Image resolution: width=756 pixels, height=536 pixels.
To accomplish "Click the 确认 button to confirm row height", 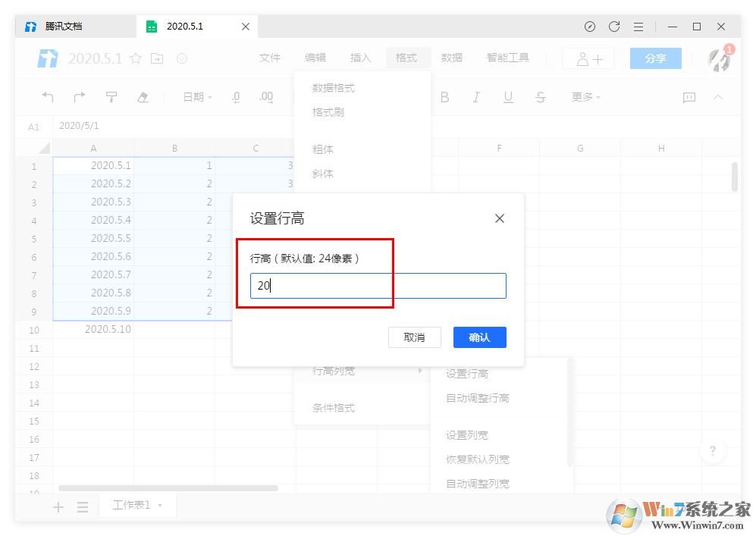I will coord(479,337).
